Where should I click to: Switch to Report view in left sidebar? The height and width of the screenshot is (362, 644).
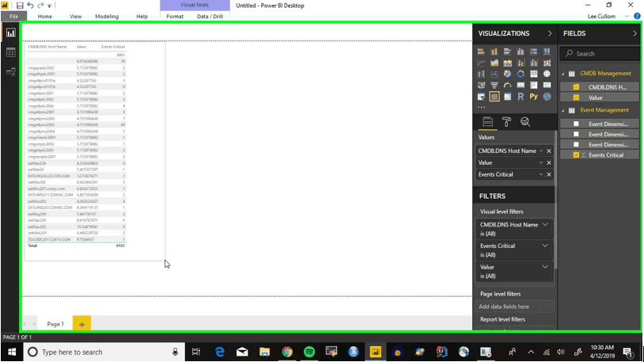click(x=10, y=33)
